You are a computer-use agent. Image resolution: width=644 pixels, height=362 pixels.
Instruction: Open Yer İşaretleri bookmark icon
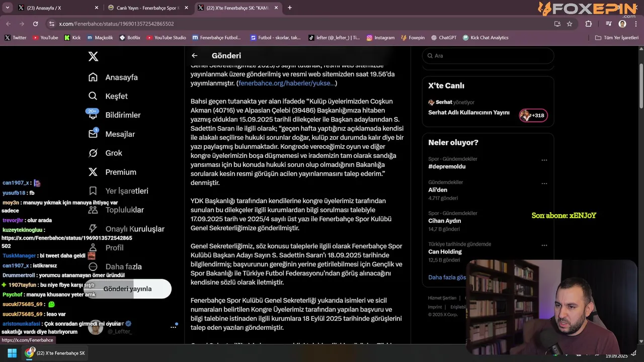pyautogui.click(x=93, y=191)
